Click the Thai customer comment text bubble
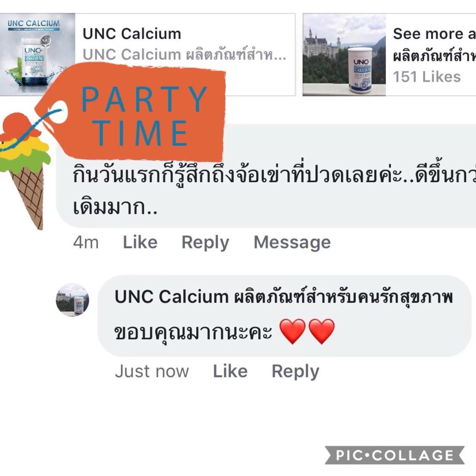The image size is (476, 476). coord(266,176)
